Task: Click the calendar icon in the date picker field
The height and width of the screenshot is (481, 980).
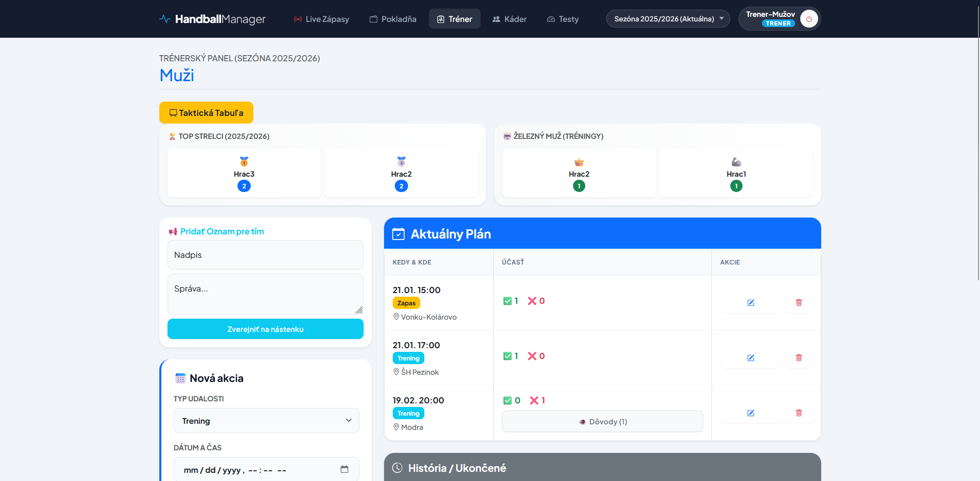Action: coord(344,469)
